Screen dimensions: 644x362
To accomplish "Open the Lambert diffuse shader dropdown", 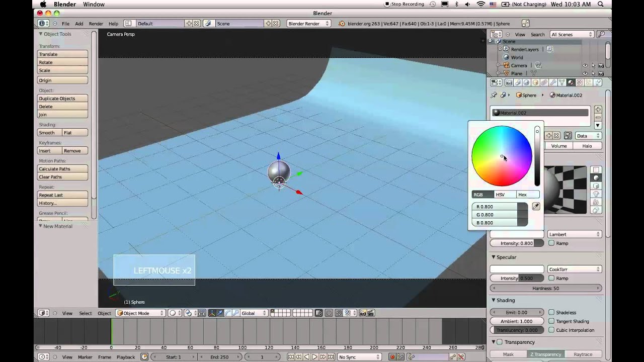I will [574, 234].
